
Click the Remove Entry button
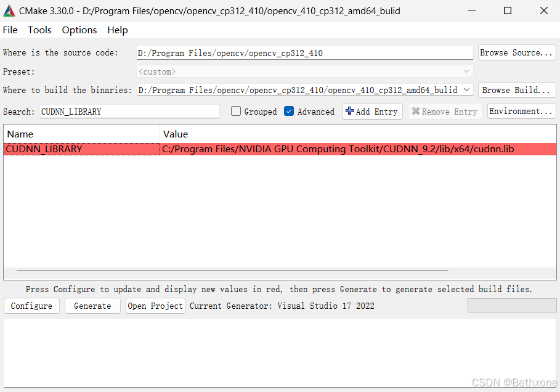tap(445, 111)
